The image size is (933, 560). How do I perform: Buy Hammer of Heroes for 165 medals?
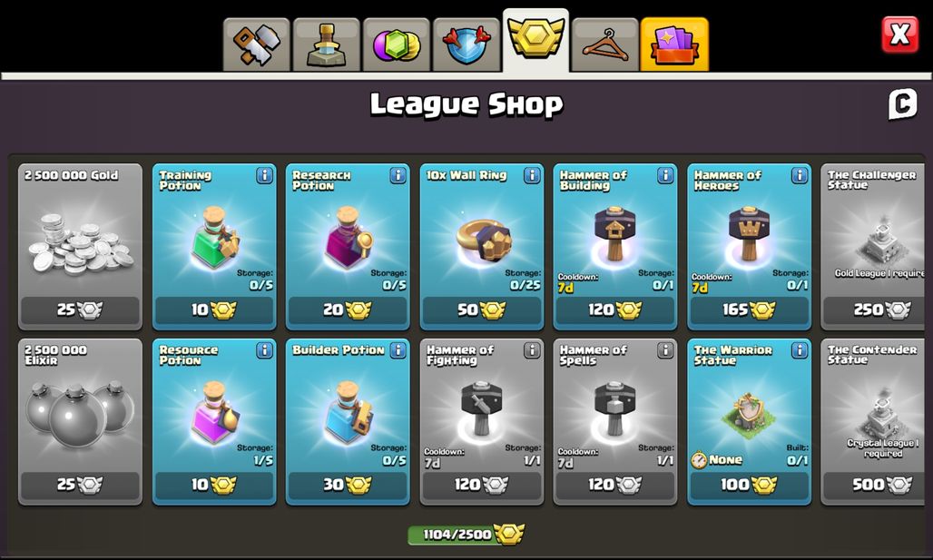[749, 310]
